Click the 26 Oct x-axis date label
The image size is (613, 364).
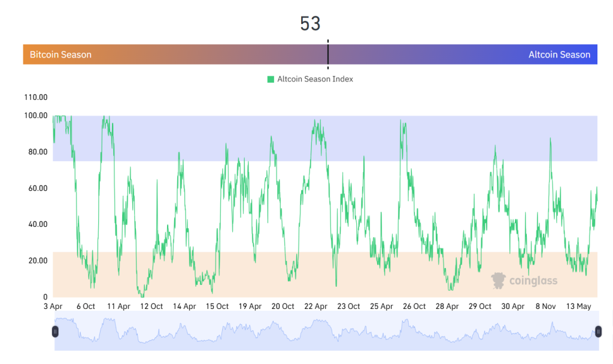pos(414,307)
